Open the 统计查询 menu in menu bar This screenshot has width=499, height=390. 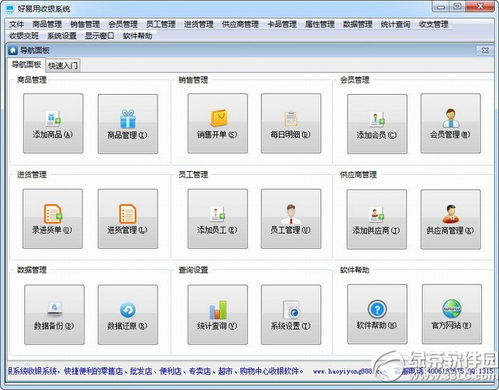tap(395, 24)
